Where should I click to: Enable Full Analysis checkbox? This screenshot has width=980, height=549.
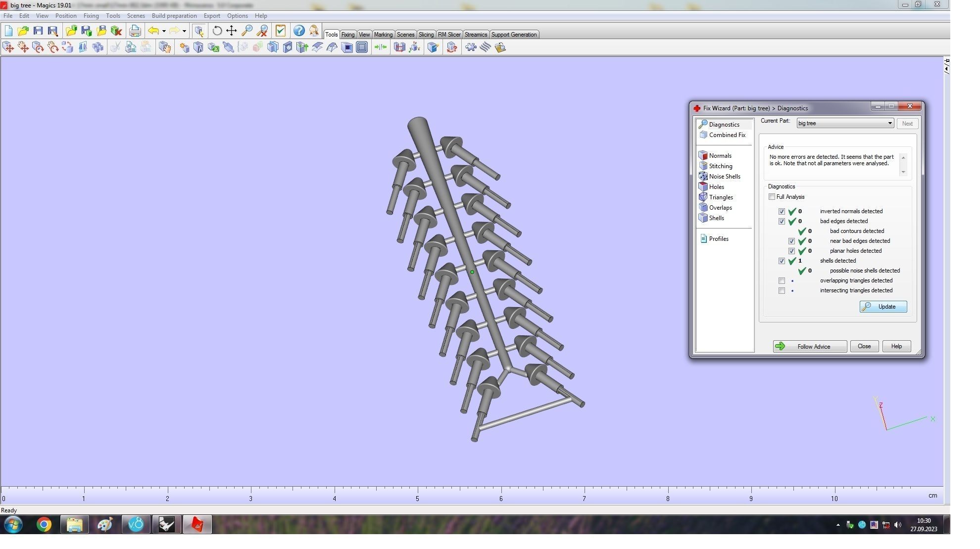[x=772, y=197]
